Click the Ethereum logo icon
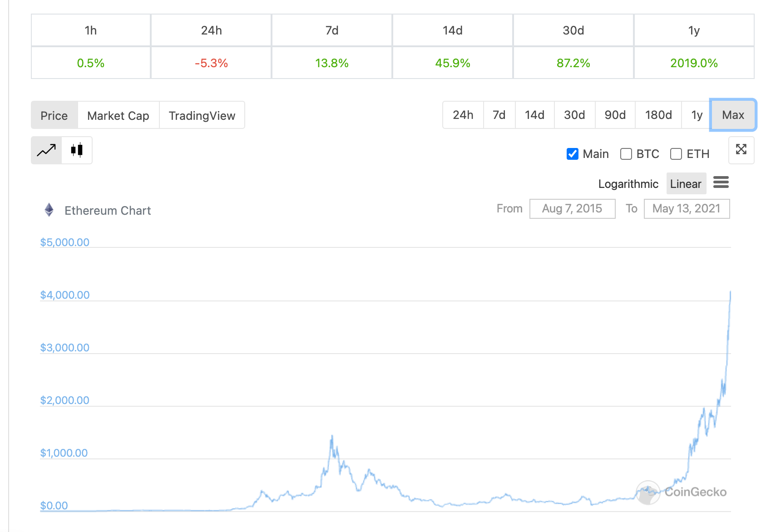 pyautogui.click(x=49, y=210)
